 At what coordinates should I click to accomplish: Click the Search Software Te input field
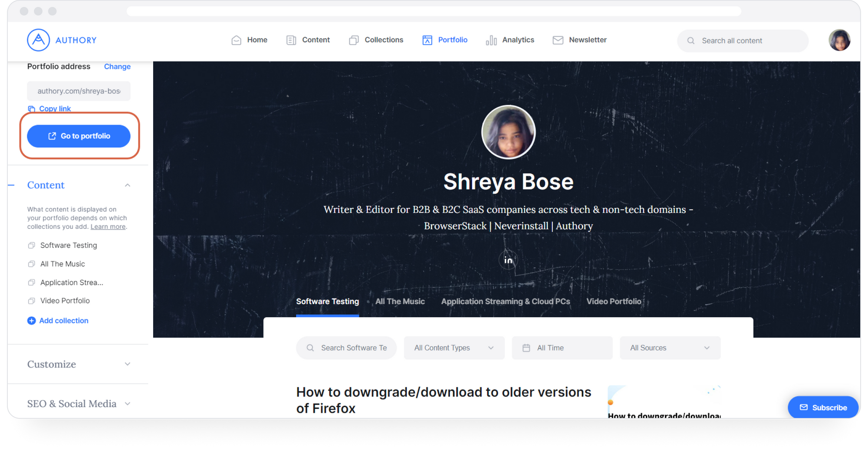tap(346, 348)
